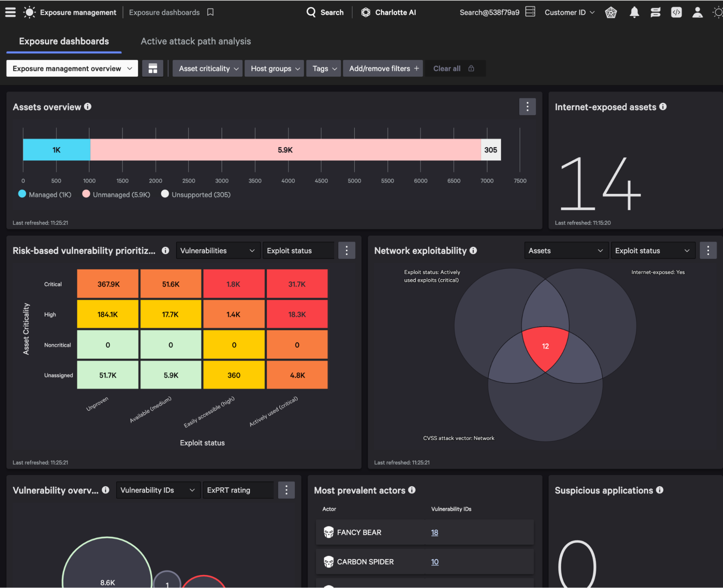Open the Falcon adversary pentagon icon
Viewport: 723px width, 588px height.
point(611,12)
